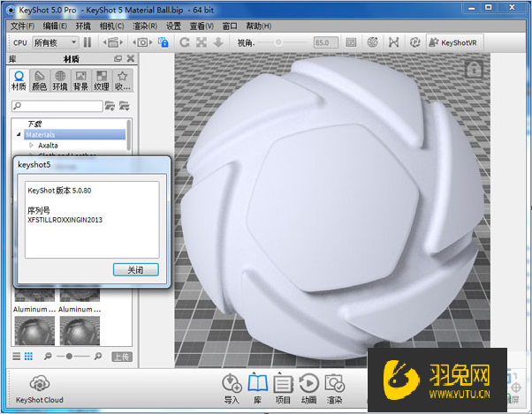Select the first Aluminum material thumbnail
This screenshot has height=414, width=532.
[34, 296]
